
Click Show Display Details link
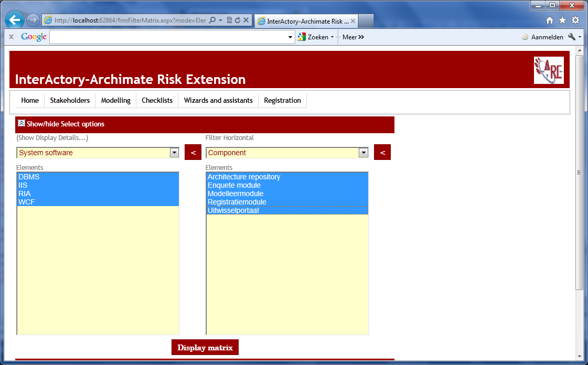(52, 138)
